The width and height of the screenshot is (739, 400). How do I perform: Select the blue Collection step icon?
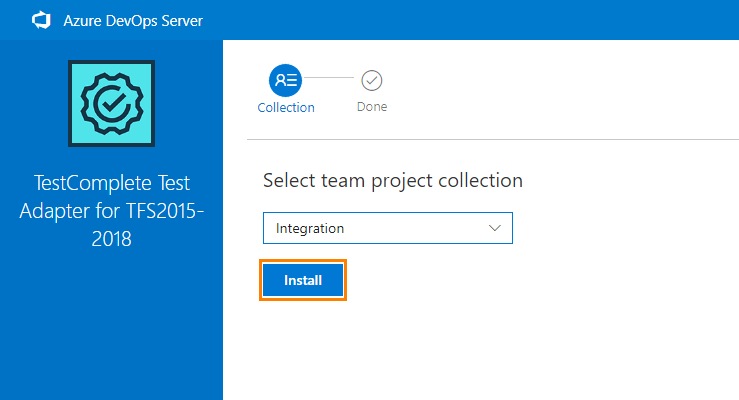click(x=285, y=80)
